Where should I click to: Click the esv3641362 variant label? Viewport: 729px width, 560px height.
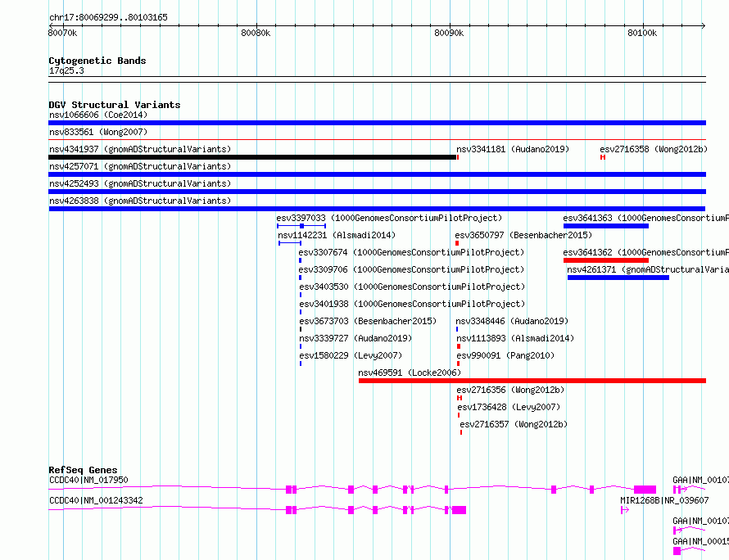click(645, 252)
